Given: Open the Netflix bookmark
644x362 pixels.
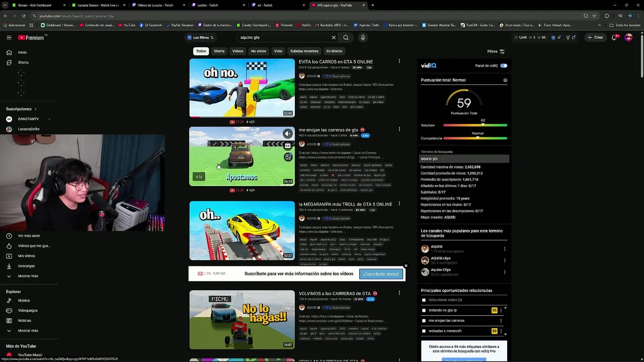Looking at the screenshot, I should [x=303, y=25].
